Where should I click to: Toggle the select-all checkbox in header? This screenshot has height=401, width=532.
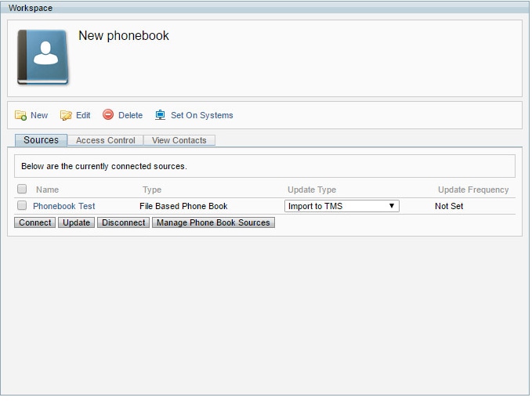(22, 189)
